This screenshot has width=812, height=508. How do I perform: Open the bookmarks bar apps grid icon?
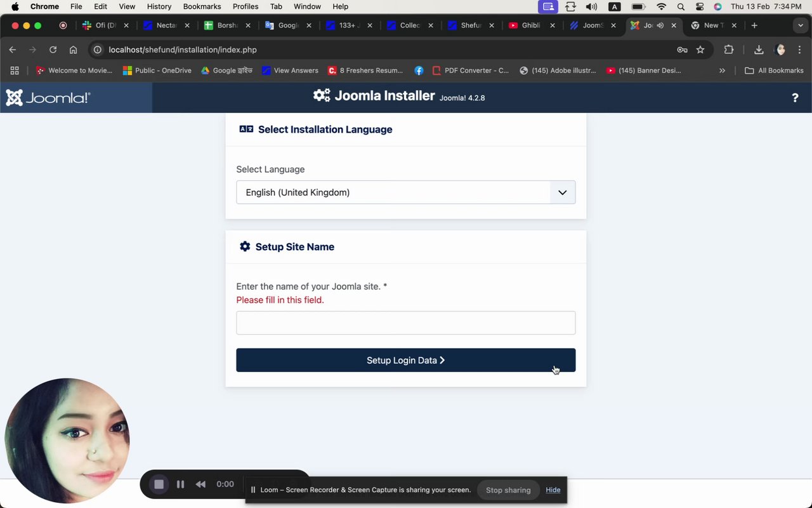15,70
